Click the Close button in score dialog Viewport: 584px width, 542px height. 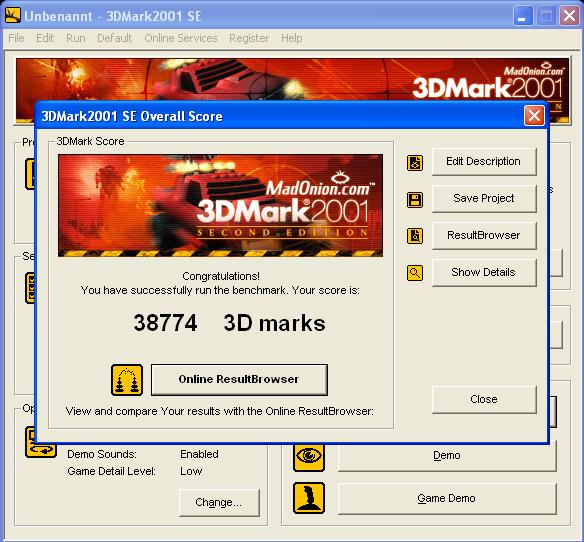(484, 399)
